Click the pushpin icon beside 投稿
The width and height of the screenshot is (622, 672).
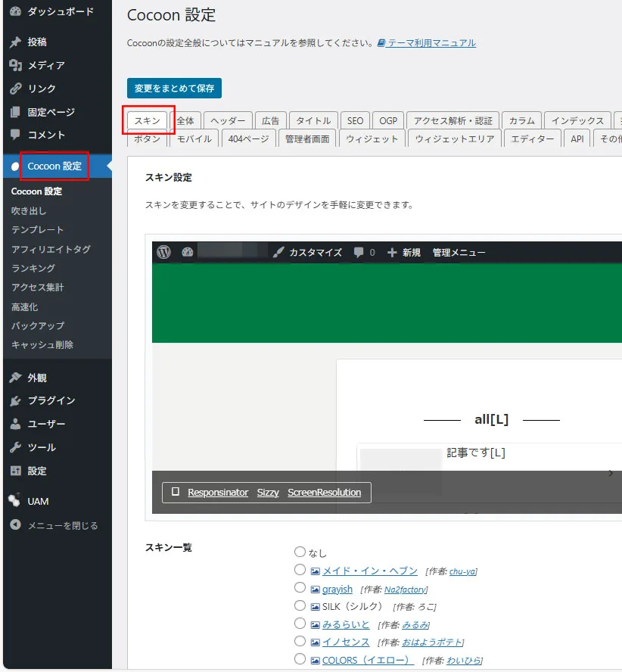tap(16, 42)
